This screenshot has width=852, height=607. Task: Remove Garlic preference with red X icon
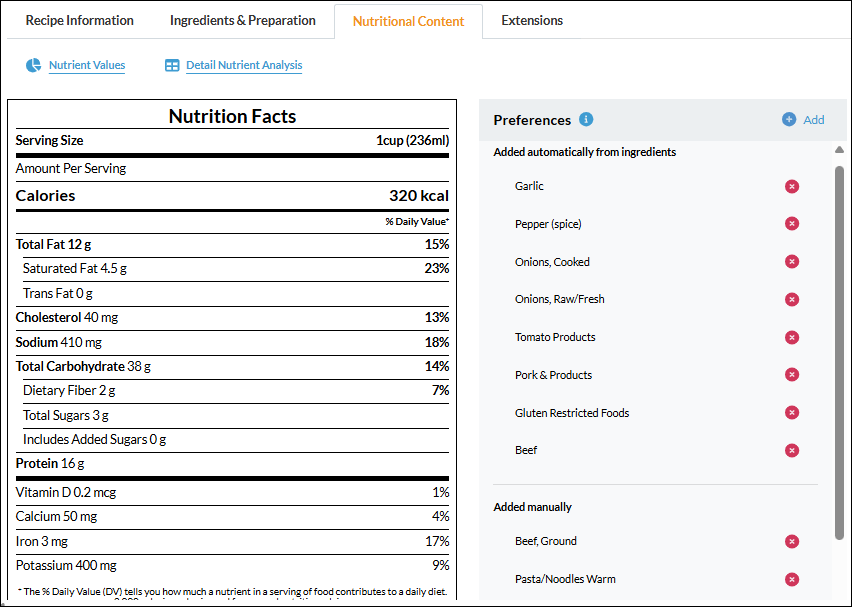(x=792, y=186)
